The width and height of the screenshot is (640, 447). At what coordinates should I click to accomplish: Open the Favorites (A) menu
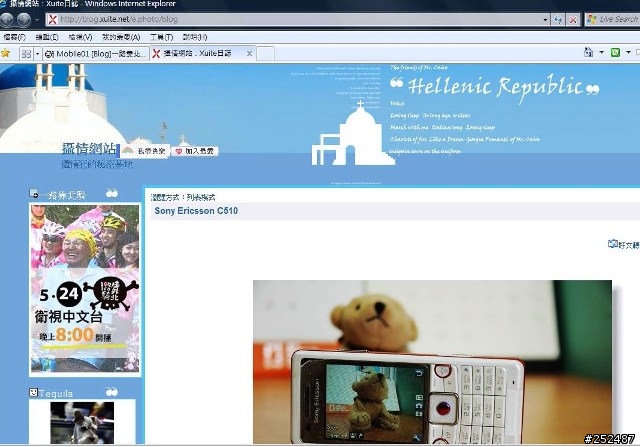121,37
